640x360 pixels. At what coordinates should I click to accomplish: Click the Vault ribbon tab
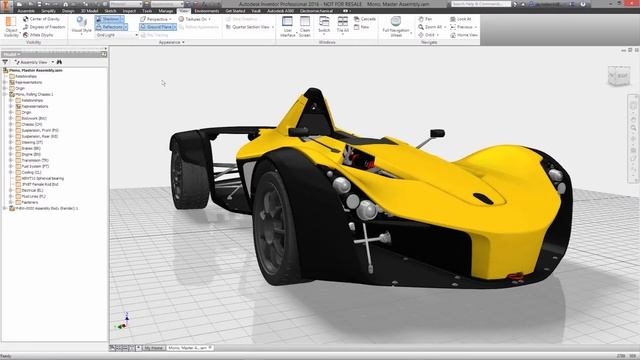[256, 11]
